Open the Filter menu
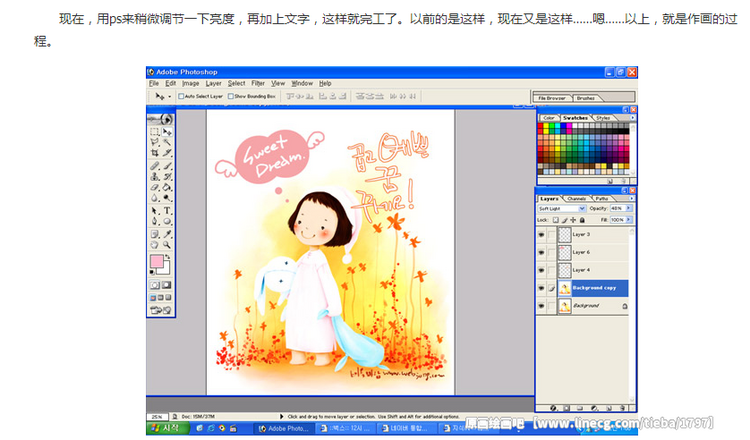The height and width of the screenshot is (440, 750). 258,83
